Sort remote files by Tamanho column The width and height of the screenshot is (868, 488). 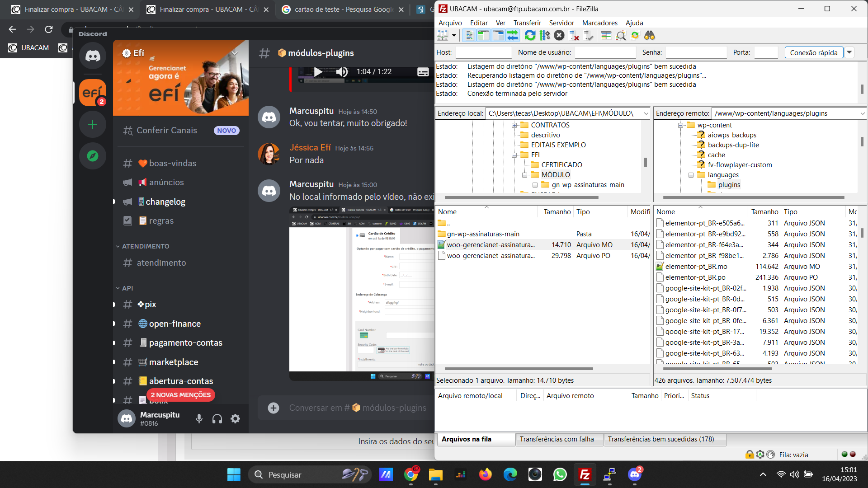(764, 212)
